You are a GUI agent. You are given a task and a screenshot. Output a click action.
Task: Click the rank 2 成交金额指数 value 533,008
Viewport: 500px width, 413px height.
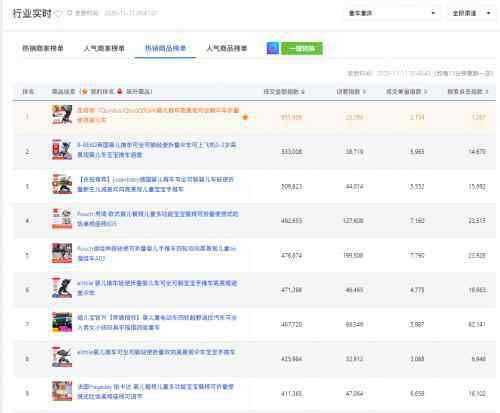[x=292, y=152]
